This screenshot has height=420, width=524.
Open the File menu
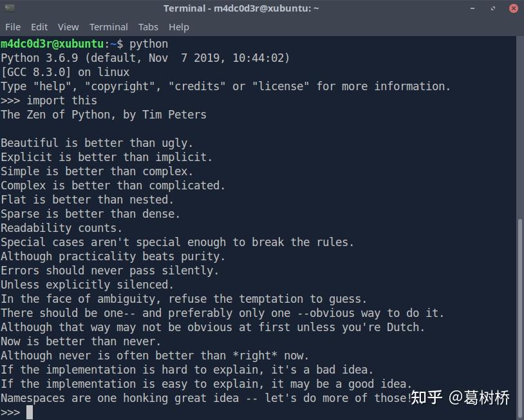pyautogui.click(x=13, y=27)
